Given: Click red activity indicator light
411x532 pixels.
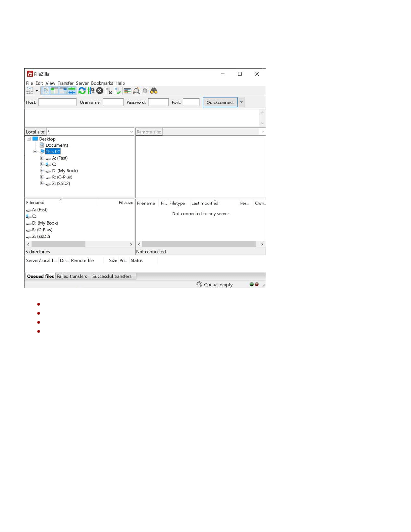Looking at the screenshot, I should point(257,284).
